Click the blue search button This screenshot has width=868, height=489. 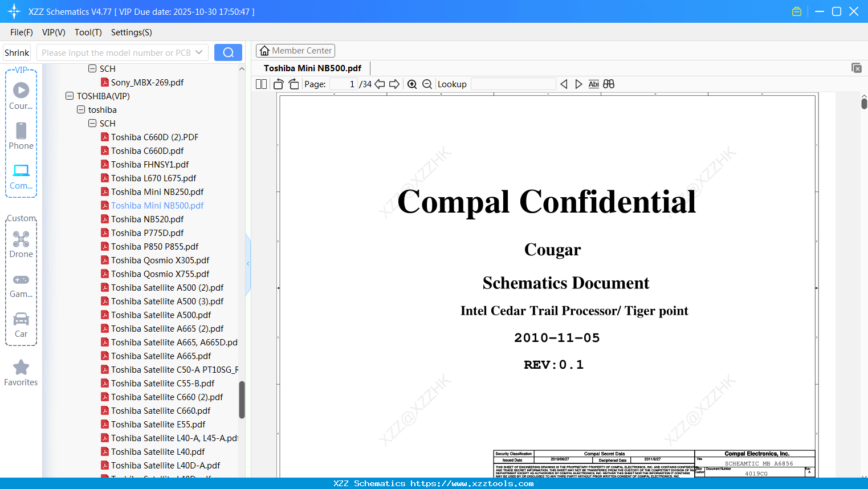[x=228, y=52]
